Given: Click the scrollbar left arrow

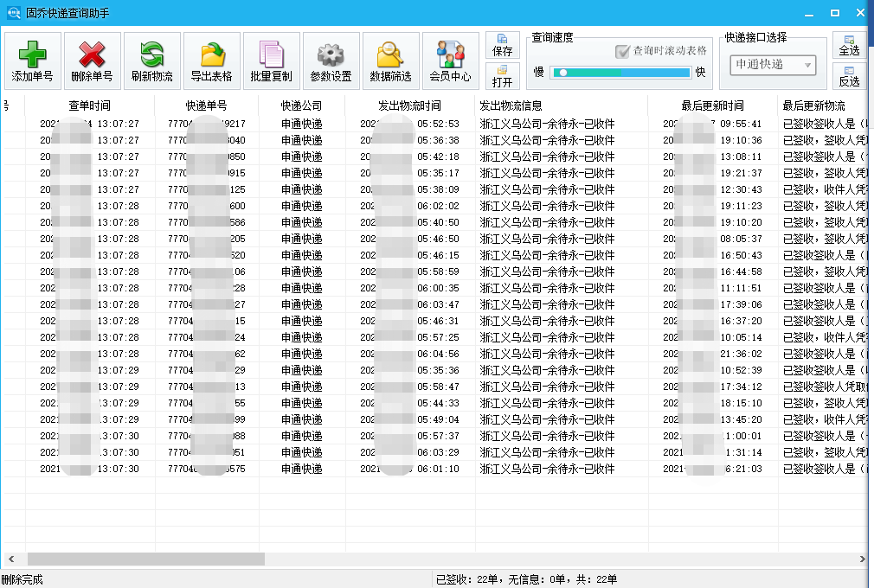Looking at the screenshot, I should click(x=11, y=559).
